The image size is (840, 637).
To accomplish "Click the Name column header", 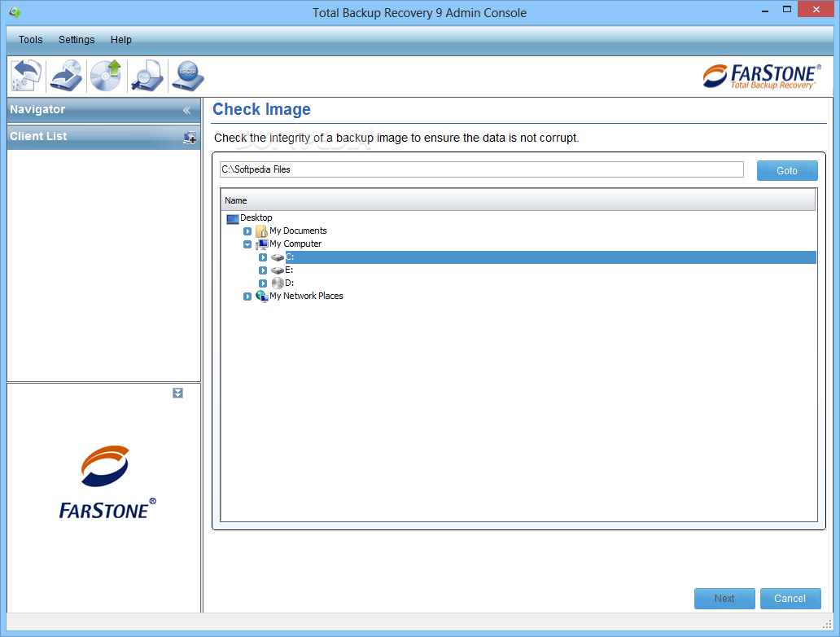I will tap(518, 200).
